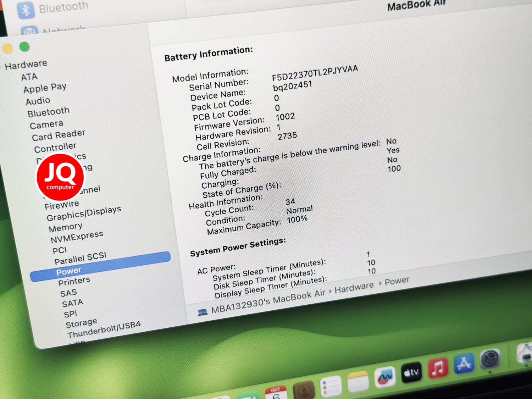Click Power in the path bar
This screenshot has height=399, width=532.
click(x=397, y=281)
